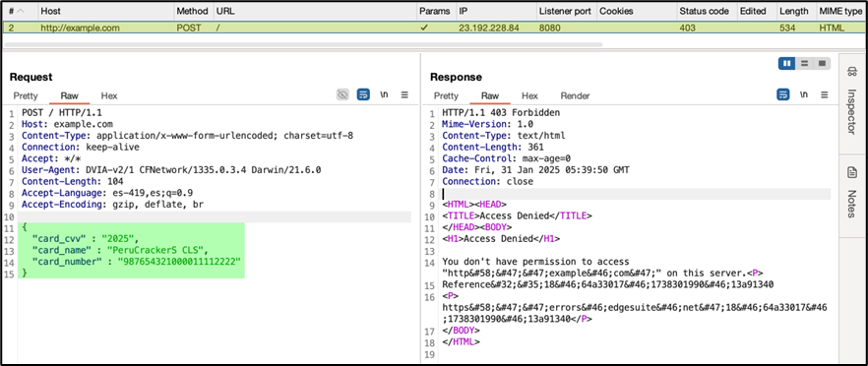Select side-by-side layout view icon
This screenshot has height=366, width=868.
(787, 64)
